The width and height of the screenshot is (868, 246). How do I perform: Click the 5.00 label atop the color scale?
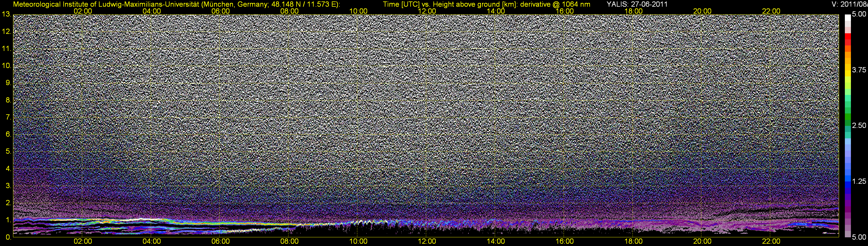[858, 14]
